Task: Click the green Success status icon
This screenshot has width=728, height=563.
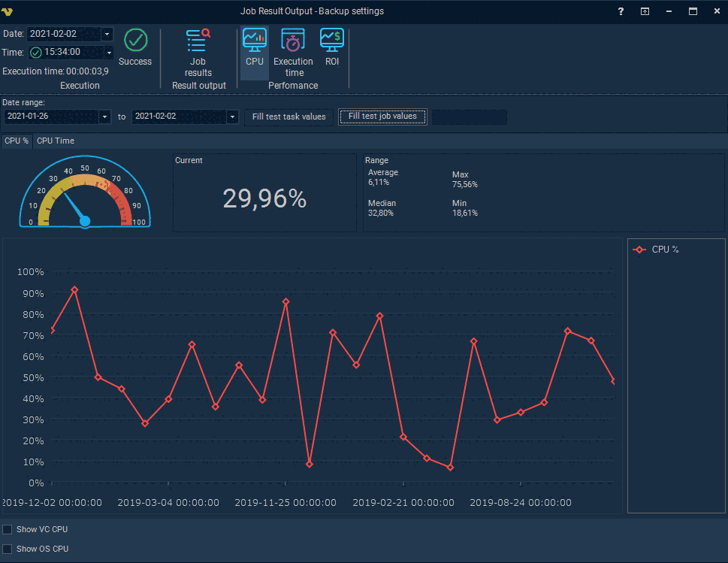Action: (135, 41)
